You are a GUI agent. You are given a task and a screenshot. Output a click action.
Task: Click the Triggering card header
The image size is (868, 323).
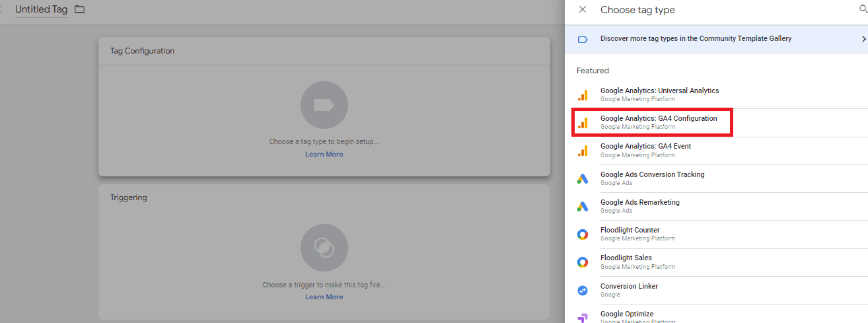pos(324,197)
